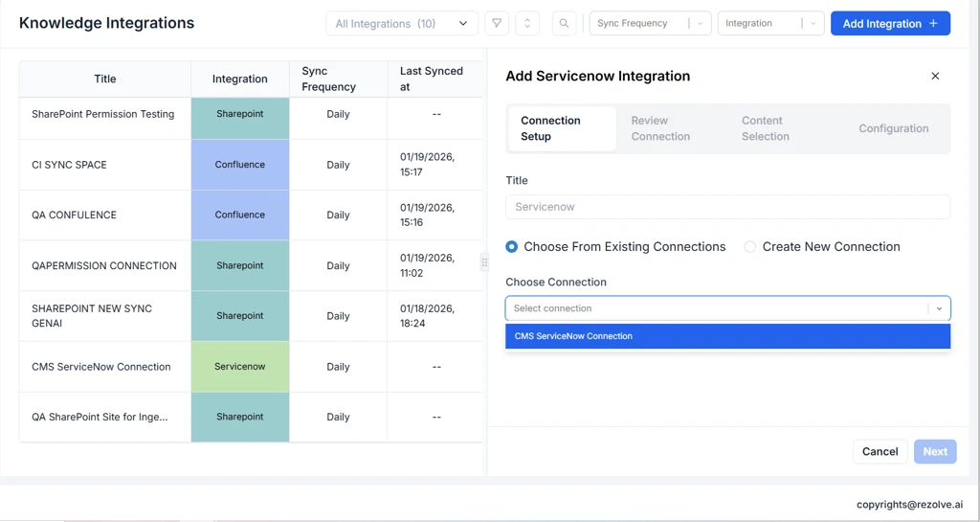Select Choose From Existing Connections radio
980x522 pixels.
pyautogui.click(x=512, y=247)
